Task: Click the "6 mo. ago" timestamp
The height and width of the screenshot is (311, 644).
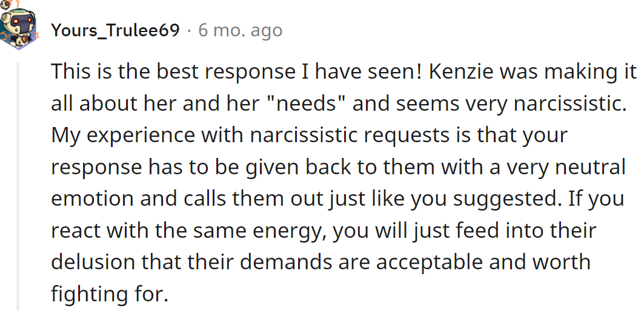Action: (x=240, y=30)
